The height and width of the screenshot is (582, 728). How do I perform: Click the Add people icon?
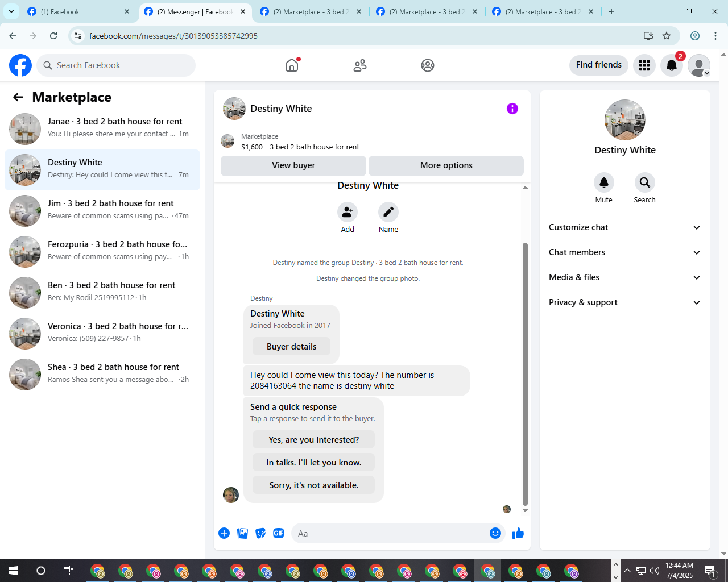348,212
